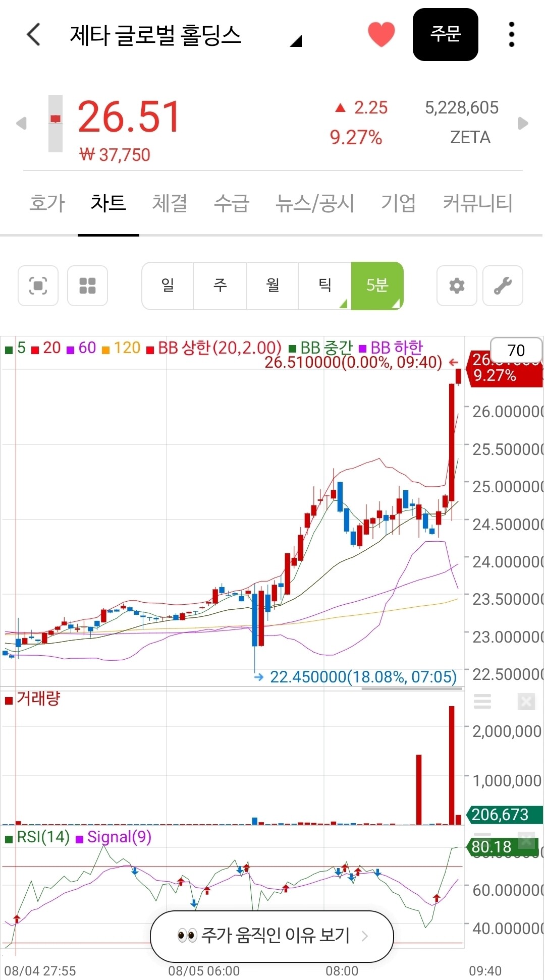Tap the black 주문 order button
The image size is (545, 980).
[446, 35]
